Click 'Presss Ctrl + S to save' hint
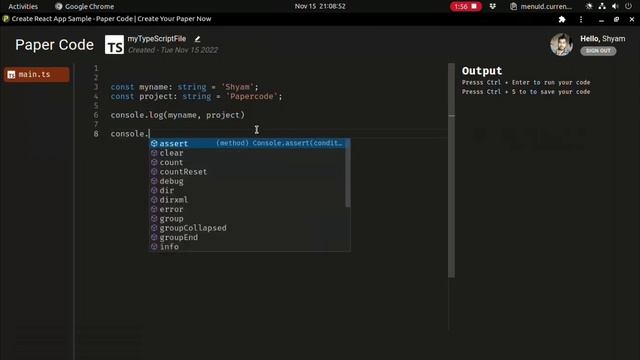 pos(526,92)
